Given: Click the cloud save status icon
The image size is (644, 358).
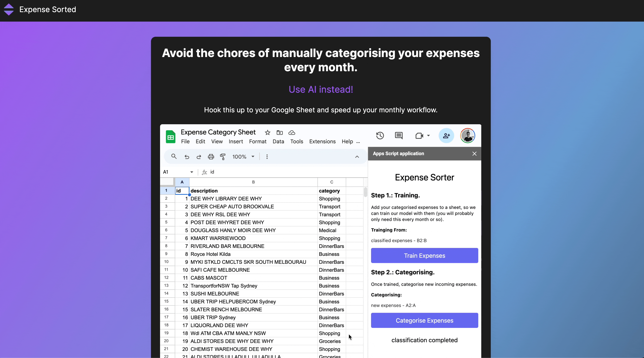Looking at the screenshot, I should click(x=291, y=133).
